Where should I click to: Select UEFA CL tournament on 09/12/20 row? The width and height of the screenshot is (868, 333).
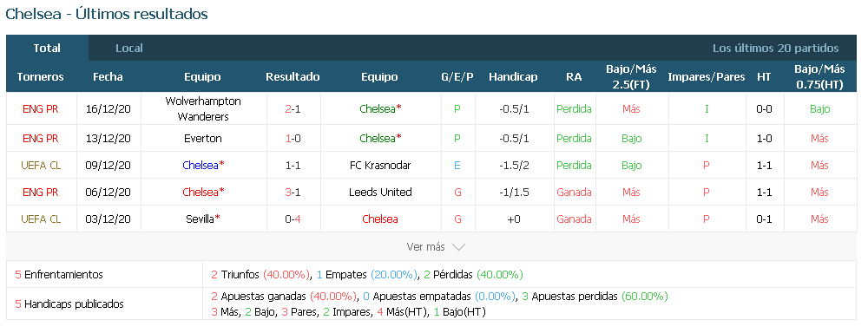[41, 166]
